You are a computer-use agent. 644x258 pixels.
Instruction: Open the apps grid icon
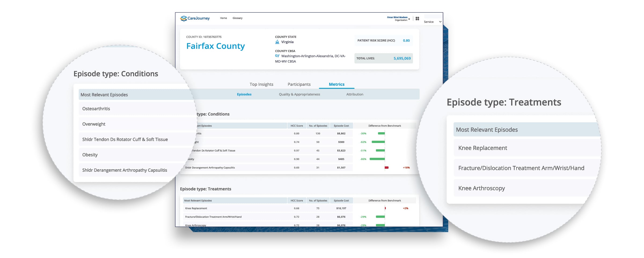tap(417, 19)
